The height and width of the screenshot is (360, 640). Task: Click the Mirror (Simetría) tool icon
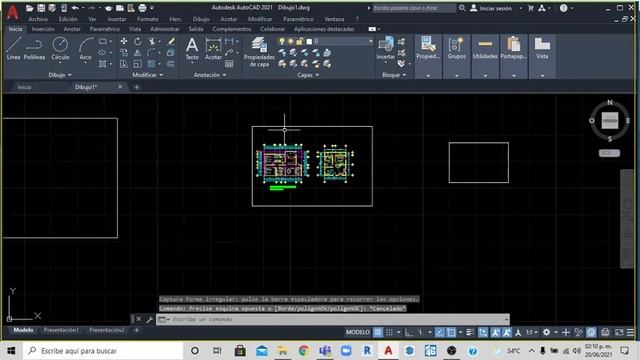pyautogui.click(x=138, y=53)
